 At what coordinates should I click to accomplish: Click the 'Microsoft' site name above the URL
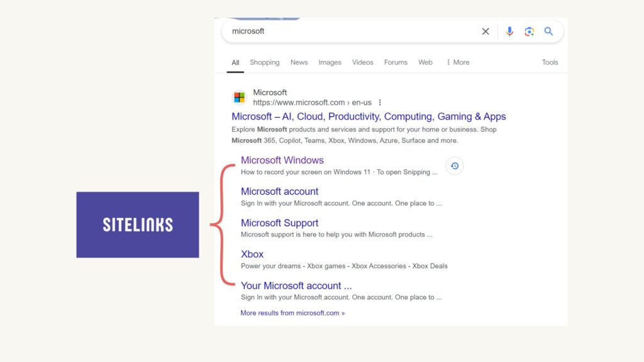point(270,92)
